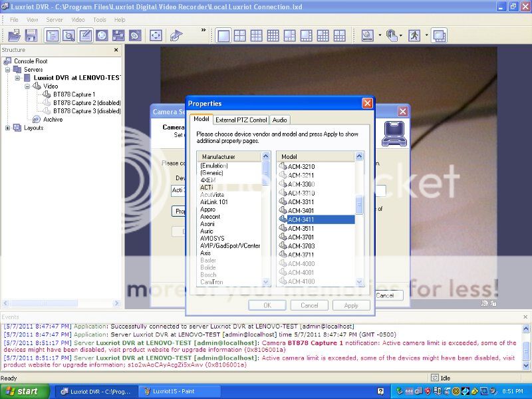Click Cancel in the Properties dialog
This screenshot has height=399, width=532.
pyautogui.click(x=309, y=305)
